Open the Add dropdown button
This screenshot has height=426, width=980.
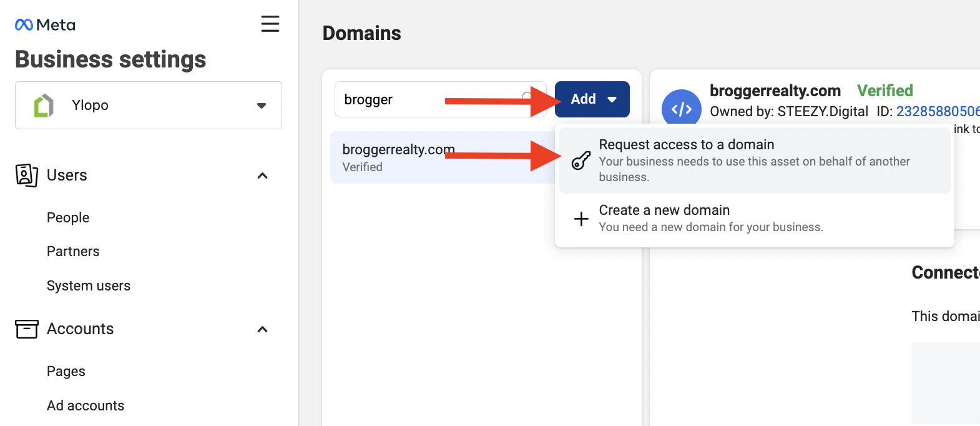pos(592,99)
